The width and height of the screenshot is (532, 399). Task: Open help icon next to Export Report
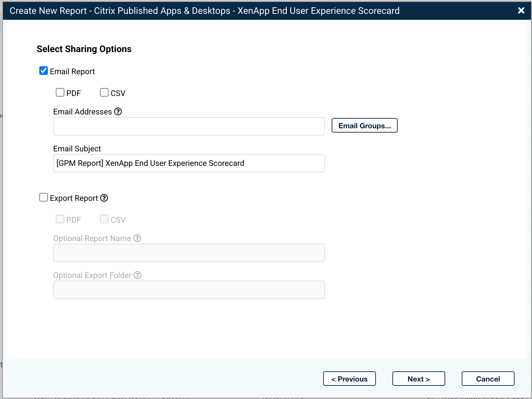104,198
